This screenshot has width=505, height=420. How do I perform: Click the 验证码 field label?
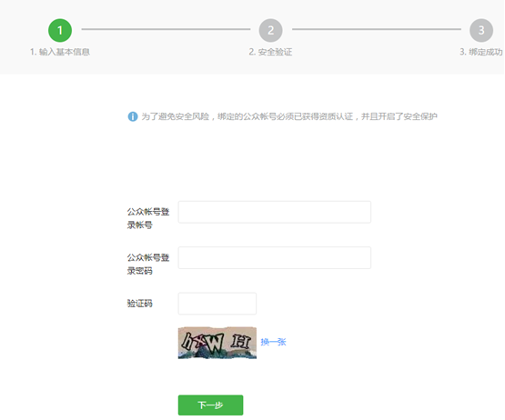pyautogui.click(x=140, y=304)
